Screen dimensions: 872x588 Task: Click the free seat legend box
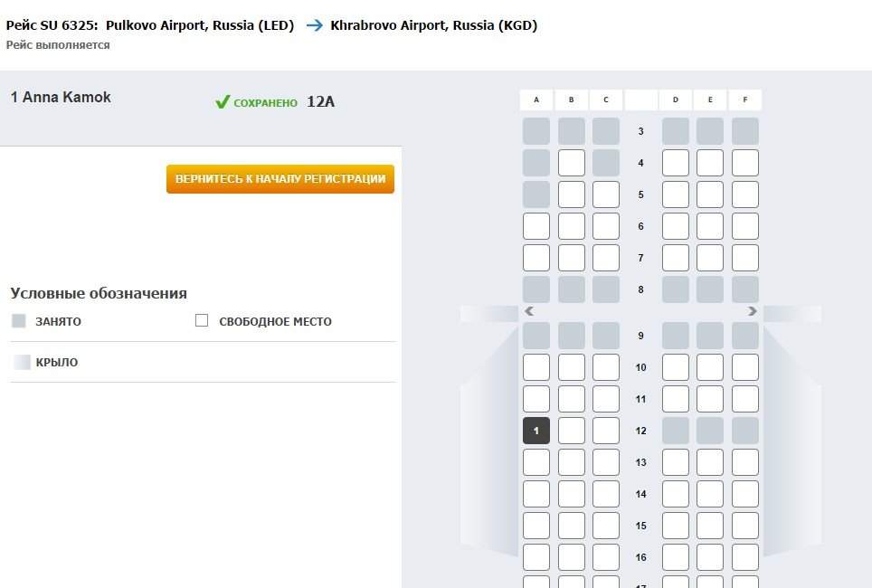[202, 320]
